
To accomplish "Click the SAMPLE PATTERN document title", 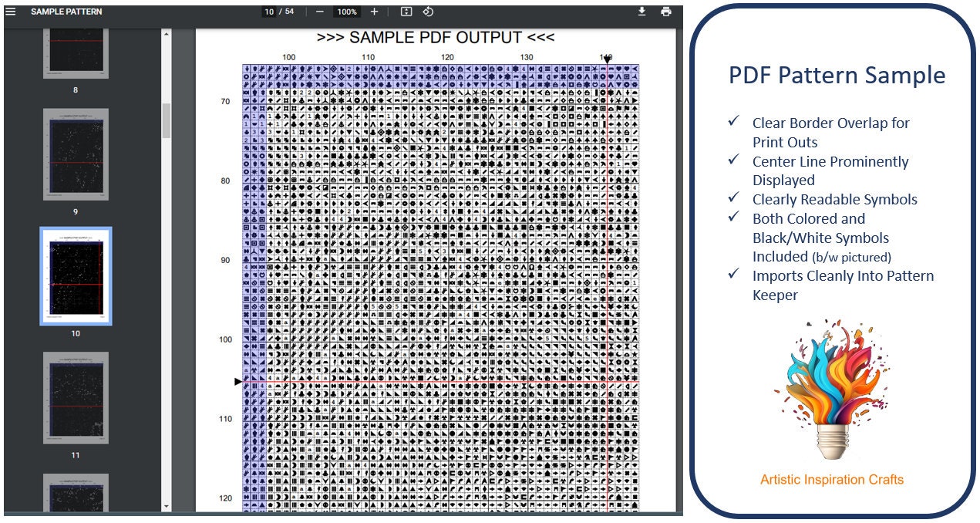I will (66, 12).
